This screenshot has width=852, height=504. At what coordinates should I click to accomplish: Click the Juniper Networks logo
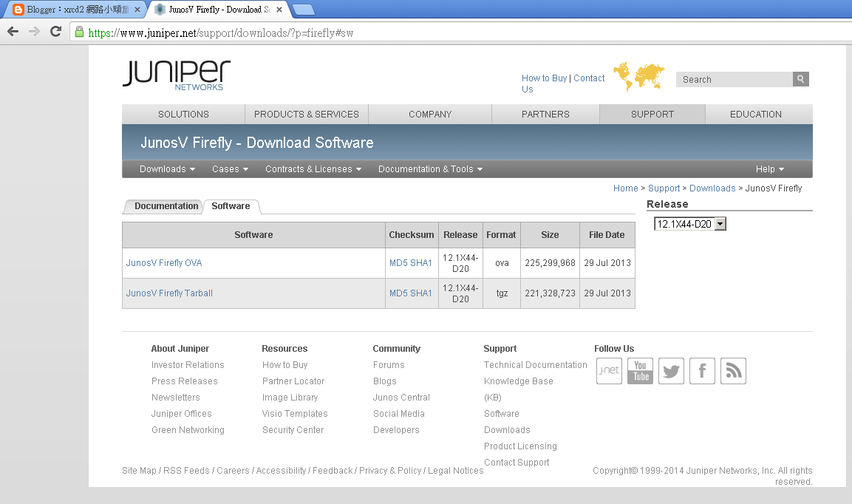[x=177, y=75]
